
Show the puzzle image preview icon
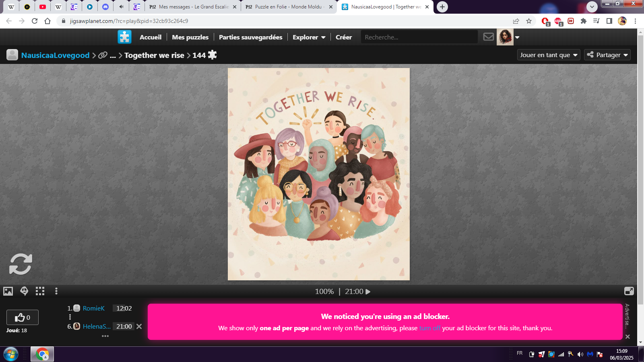pos(8,291)
